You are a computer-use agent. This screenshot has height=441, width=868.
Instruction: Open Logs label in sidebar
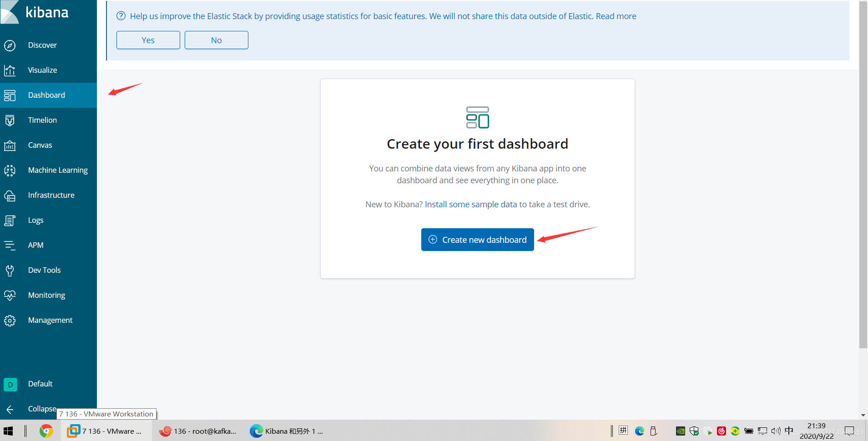(x=35, y=220)
